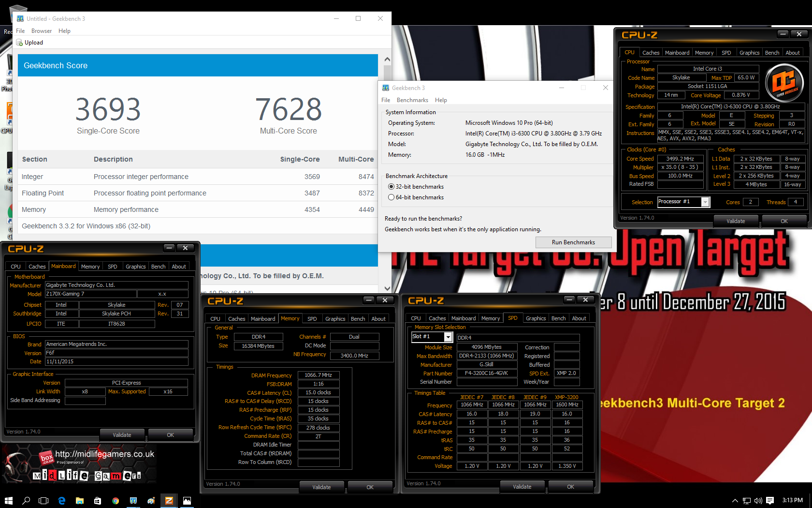
Task: Click OK in memory CPU-Z window
Action: (370, 487)
